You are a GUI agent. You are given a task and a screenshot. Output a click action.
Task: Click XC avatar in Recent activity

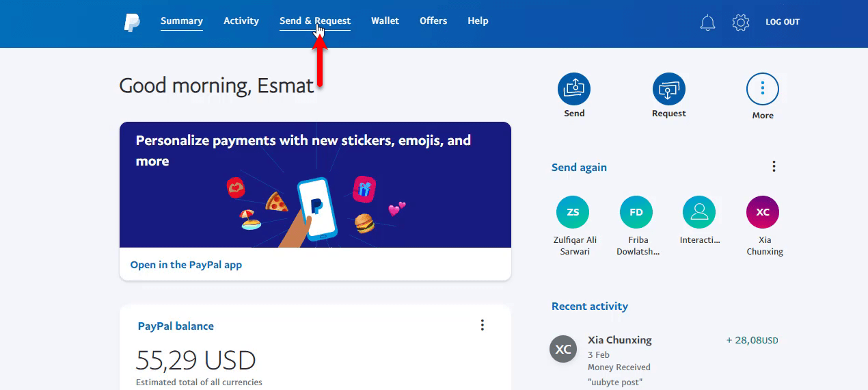coord(563,349)
